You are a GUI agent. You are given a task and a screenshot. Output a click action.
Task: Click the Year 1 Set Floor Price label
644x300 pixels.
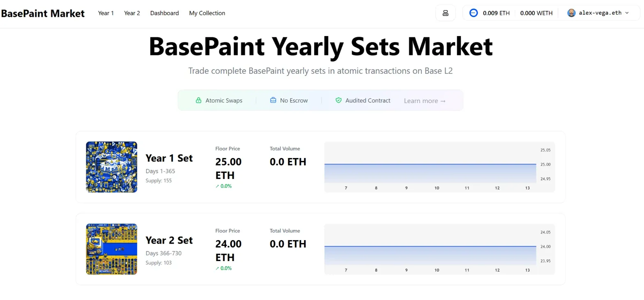coord(228,149)
